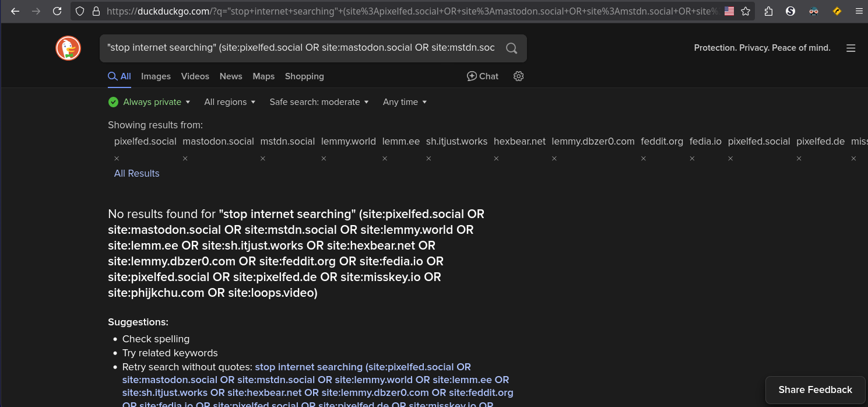The height and width of the screenshot is (407, 868).
Task: Open the DuckDuckGo logo homepage
Action: coord(68,48)
